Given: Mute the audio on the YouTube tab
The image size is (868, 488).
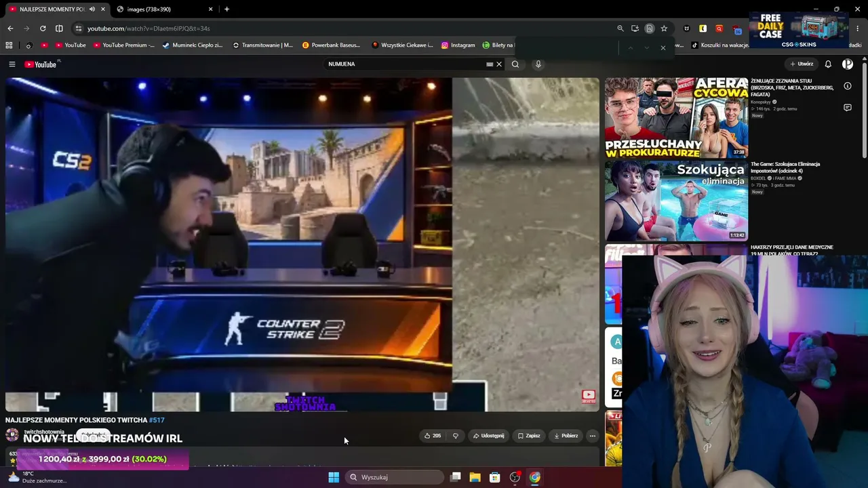Looking at the screenshot, I should coord(92,9).
